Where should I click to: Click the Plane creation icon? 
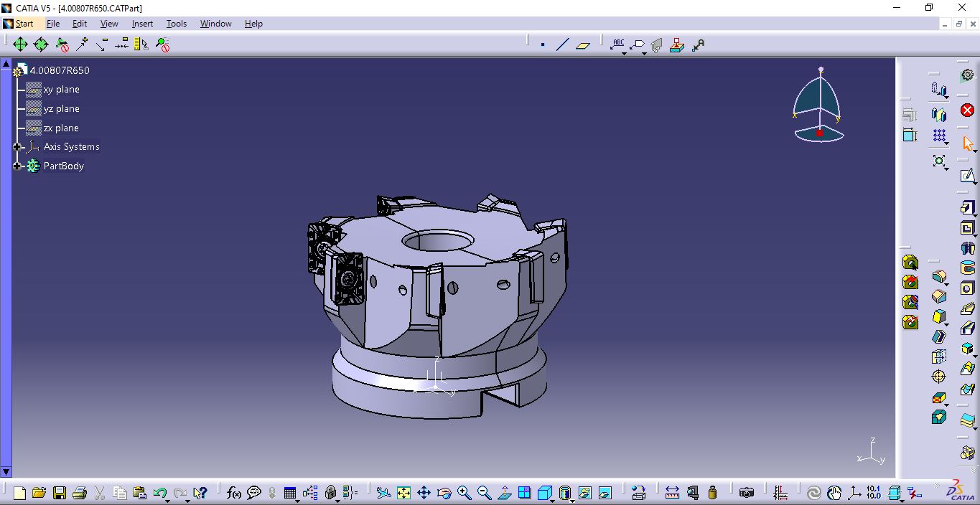(583, 44)
